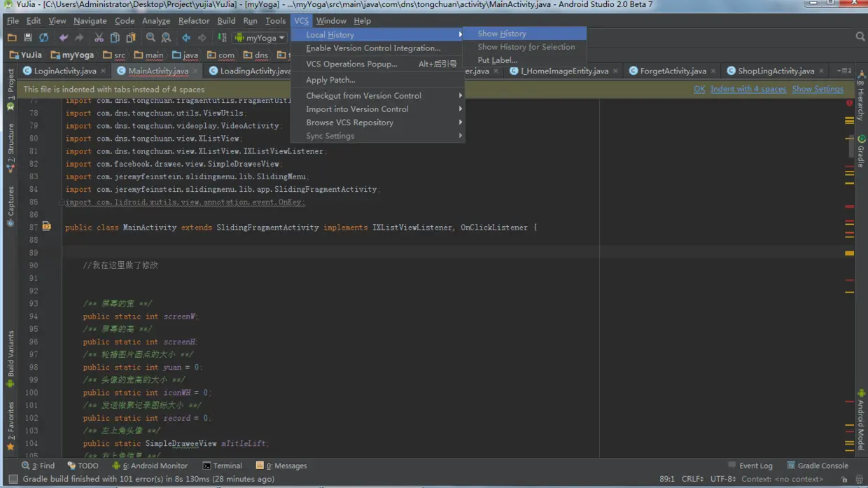868x488 pixels.
Task: Open the Window menu
Action: pos(330,21)
